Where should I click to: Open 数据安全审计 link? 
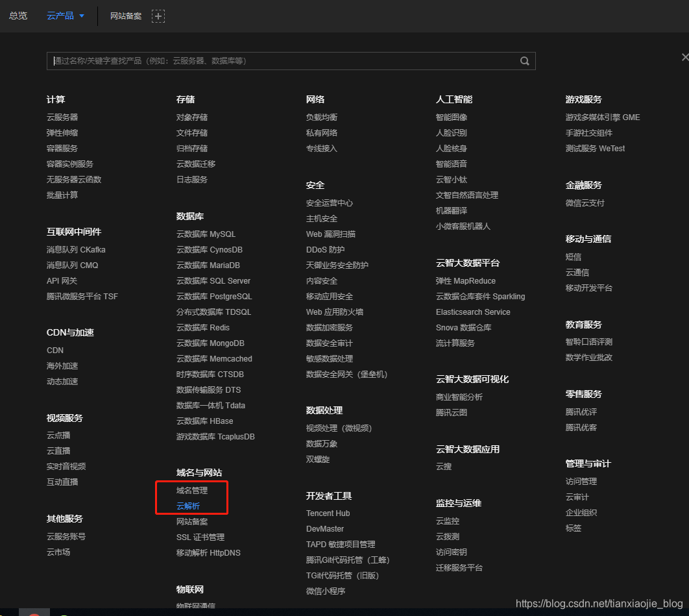(x=330, y=343)
